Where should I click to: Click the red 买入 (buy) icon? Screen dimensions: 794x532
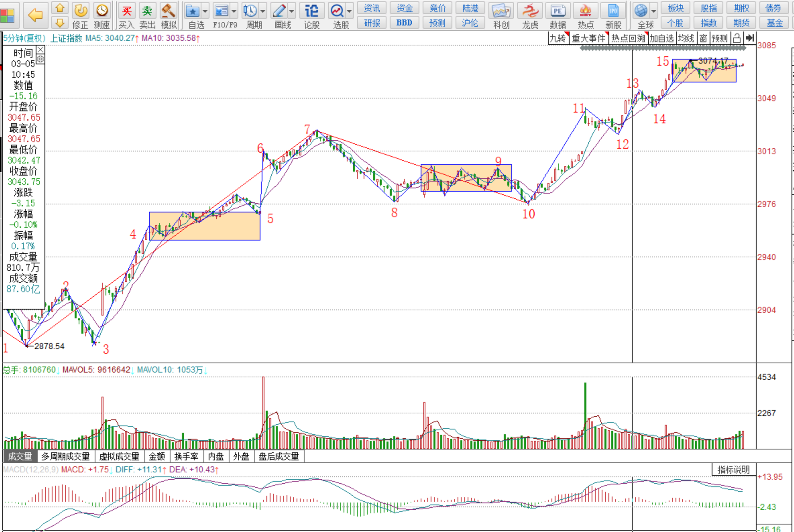[127, 11]
